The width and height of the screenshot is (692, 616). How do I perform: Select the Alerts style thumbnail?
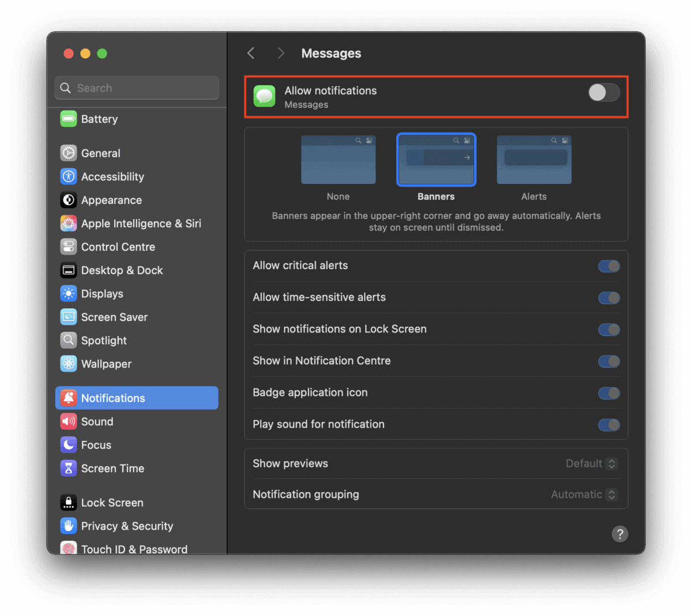[534, 160]
